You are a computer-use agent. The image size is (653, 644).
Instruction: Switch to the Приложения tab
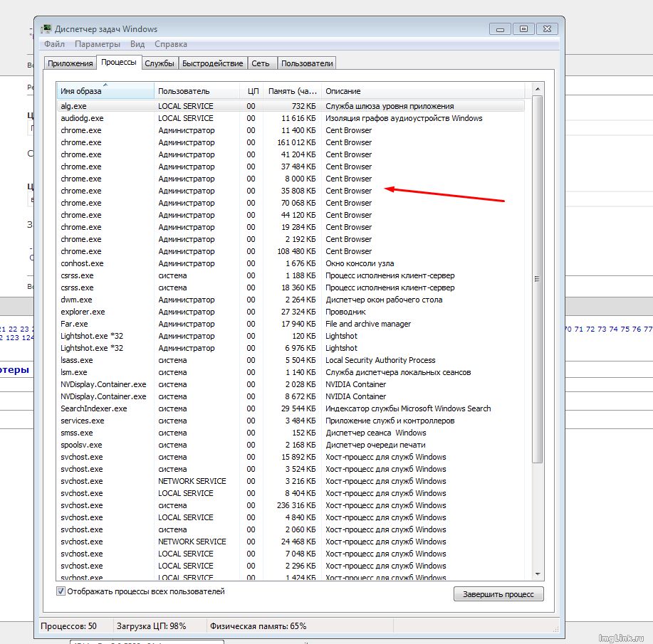point(70,63)
